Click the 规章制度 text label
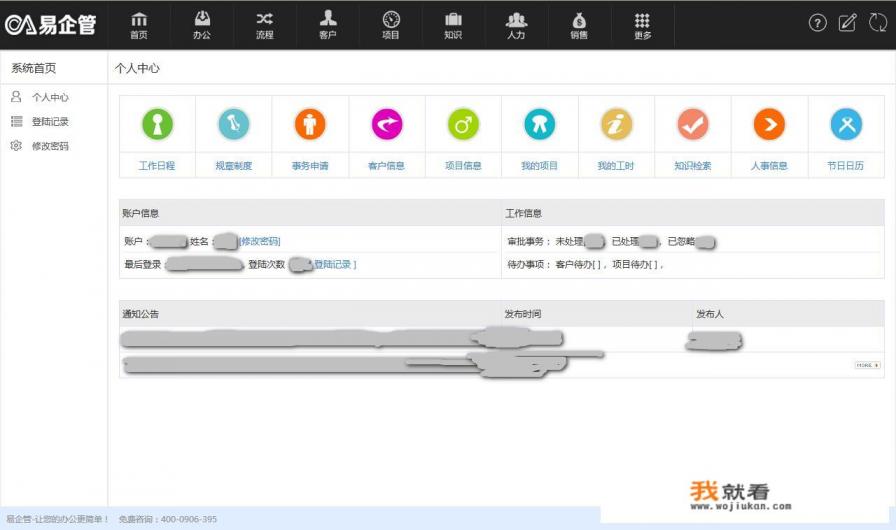This screenshot has width=896, height=530. tap(234, 166)
